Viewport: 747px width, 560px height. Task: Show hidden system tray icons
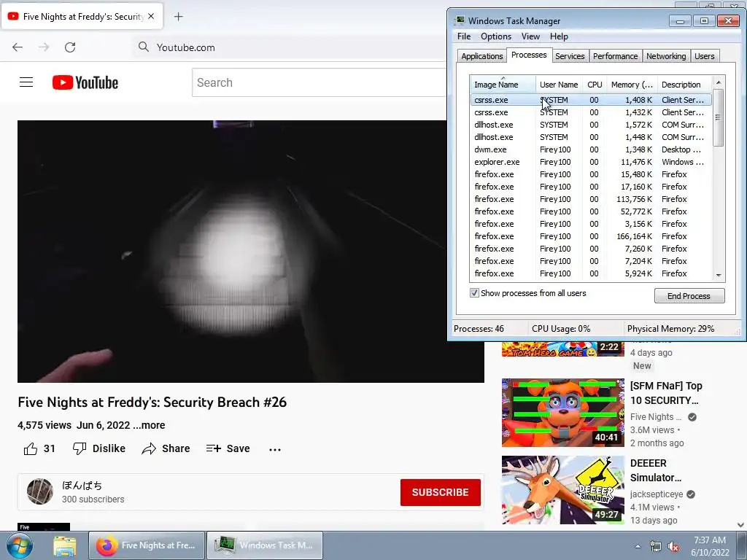point(638,546)
